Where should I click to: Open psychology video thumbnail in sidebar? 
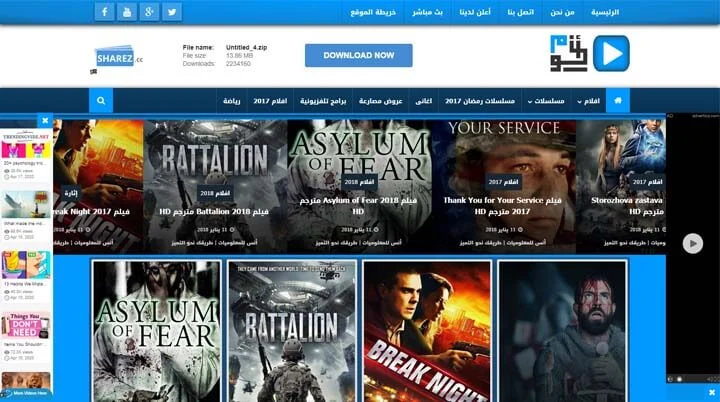26,150
